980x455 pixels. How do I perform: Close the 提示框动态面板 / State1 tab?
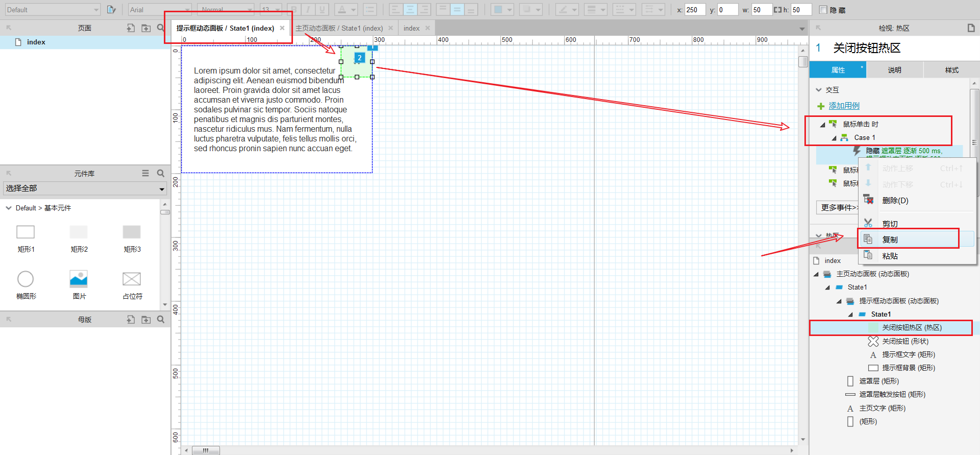282,28
